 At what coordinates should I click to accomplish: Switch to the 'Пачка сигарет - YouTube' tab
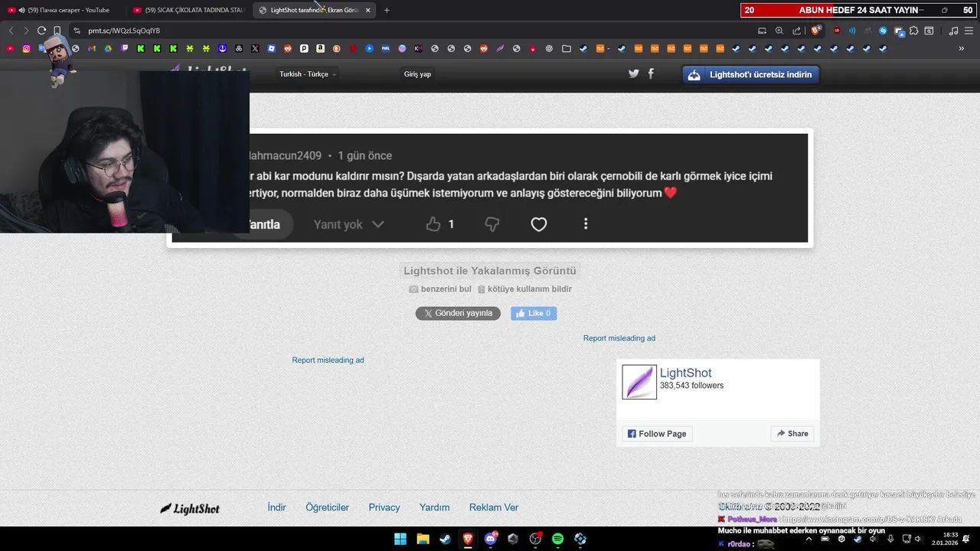click(x=64, y=10)
